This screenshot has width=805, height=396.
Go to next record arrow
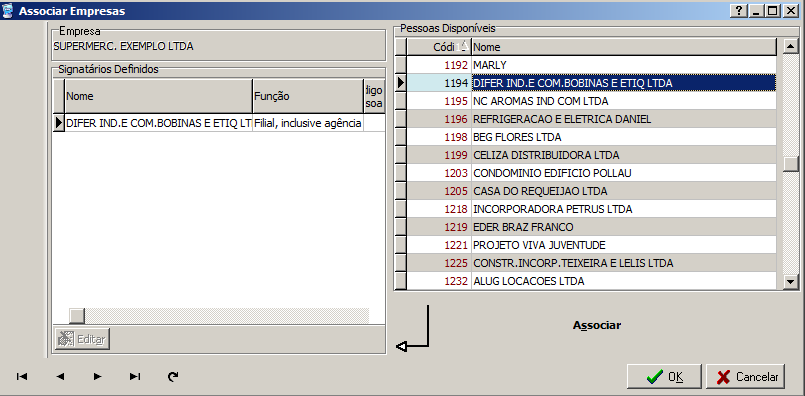pos(97,376)
